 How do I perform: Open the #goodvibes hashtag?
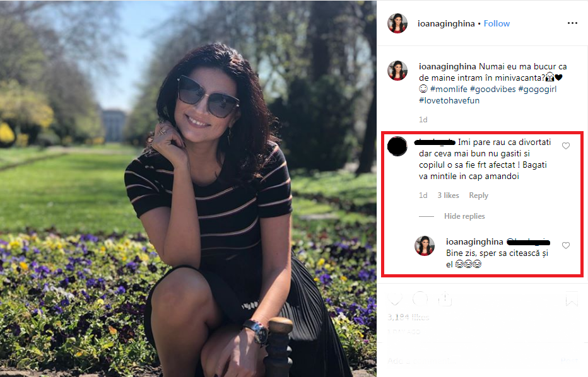[496, 89]
